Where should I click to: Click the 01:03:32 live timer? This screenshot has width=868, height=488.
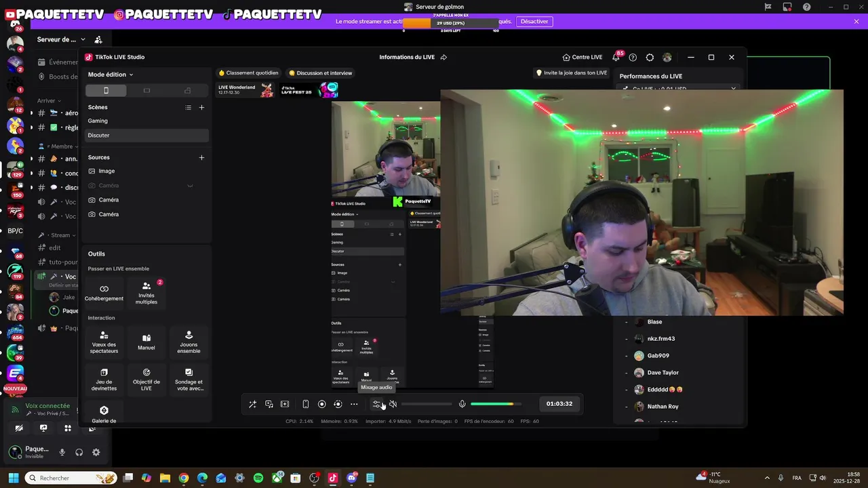click(x=559, y=404)
